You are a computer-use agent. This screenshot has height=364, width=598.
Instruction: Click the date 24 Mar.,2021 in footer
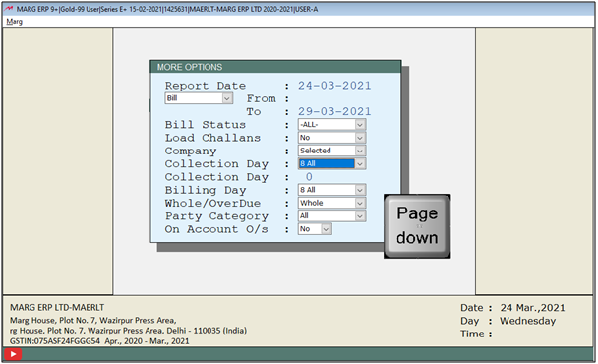[x=532, y=308]
